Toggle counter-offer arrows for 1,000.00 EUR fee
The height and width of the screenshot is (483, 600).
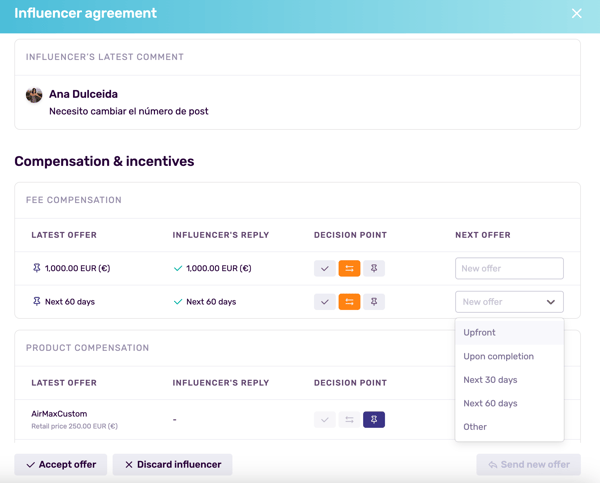pyautogui.click(x=349, y=268)
